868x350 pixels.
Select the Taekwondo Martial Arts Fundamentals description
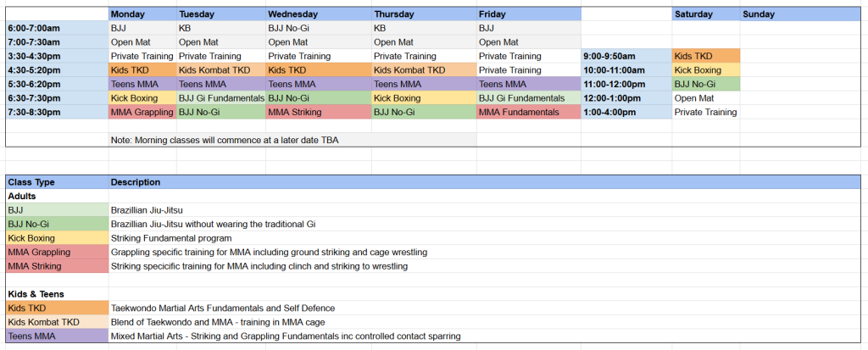[x=223, y=308]
